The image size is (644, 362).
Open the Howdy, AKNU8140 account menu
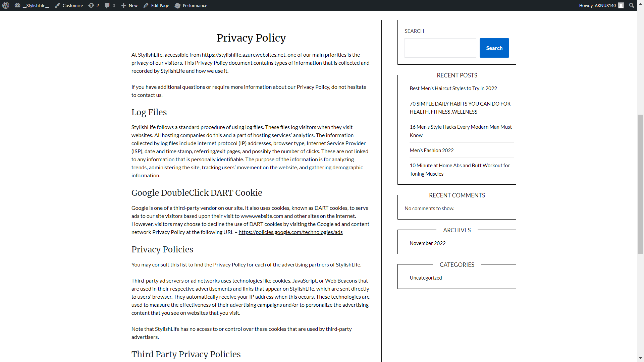[597, 5]
